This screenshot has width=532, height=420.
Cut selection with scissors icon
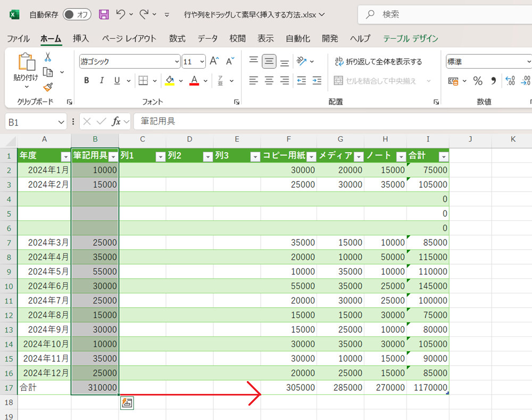click(48, 57)
